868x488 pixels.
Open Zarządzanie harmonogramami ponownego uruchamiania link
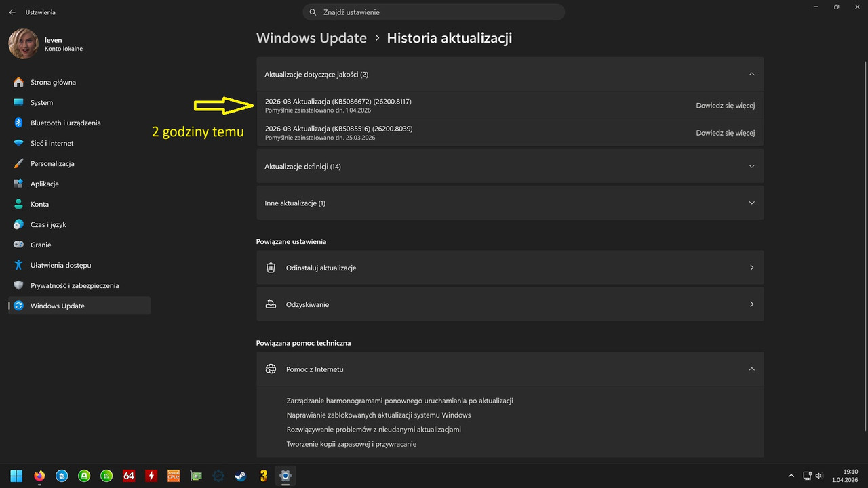click(x=400, y=401)
